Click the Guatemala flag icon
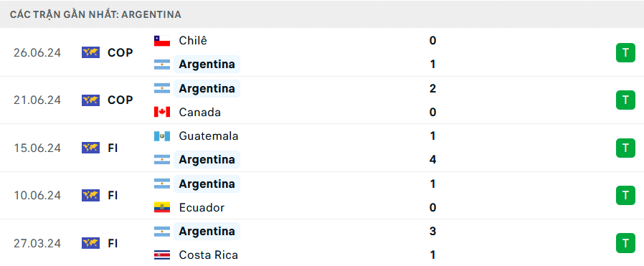Screen dimensions: 644x266 click(x=162, y=136)
